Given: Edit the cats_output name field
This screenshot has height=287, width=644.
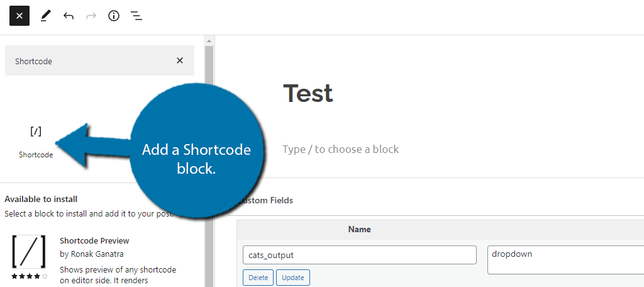Looking at the screenshot, I should [x=359, y=255].
